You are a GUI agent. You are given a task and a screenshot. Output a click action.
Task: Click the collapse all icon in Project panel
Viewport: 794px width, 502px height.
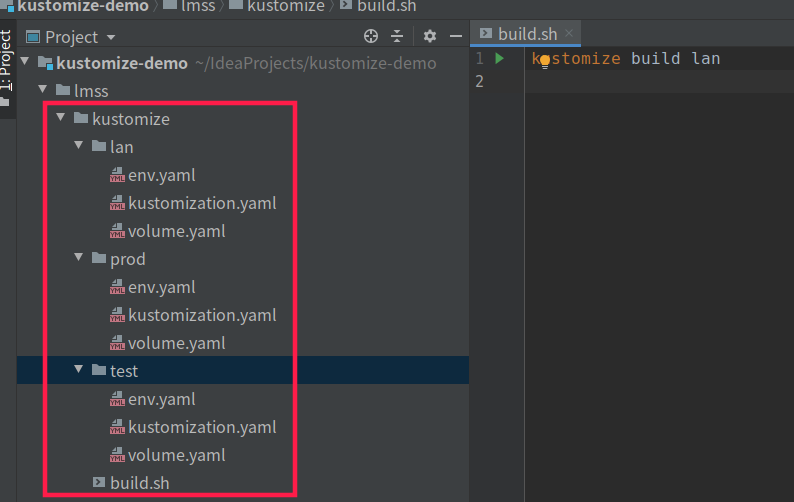(397, 36)
